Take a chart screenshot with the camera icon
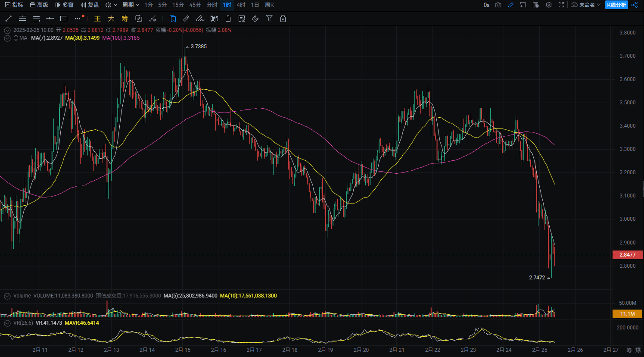Viewport: 644px width, 357px height. coord(498,5)
